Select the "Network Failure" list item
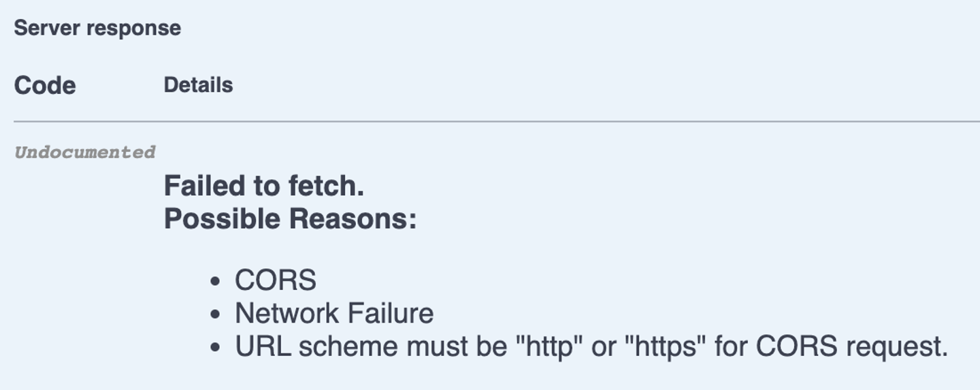Image resolution: width=980 pixels, height=390 pixels. click(334, 313)
